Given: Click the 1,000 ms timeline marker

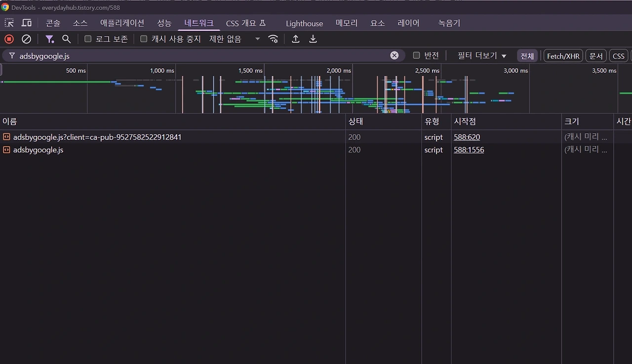Looking at the screenshot, I should (162, 71).
